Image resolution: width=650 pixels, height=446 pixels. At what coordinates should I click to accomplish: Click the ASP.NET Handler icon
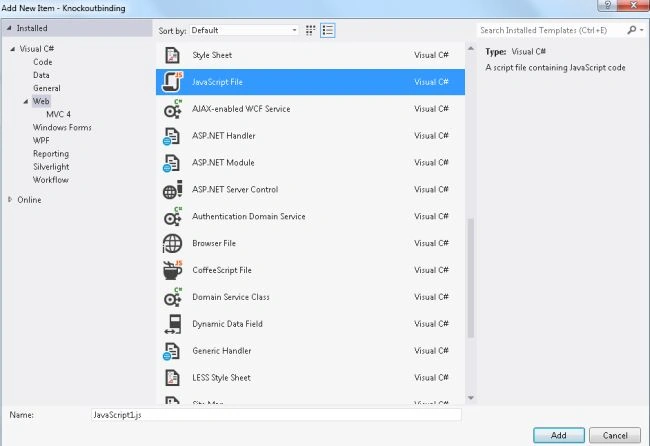(x=171, y=136)
